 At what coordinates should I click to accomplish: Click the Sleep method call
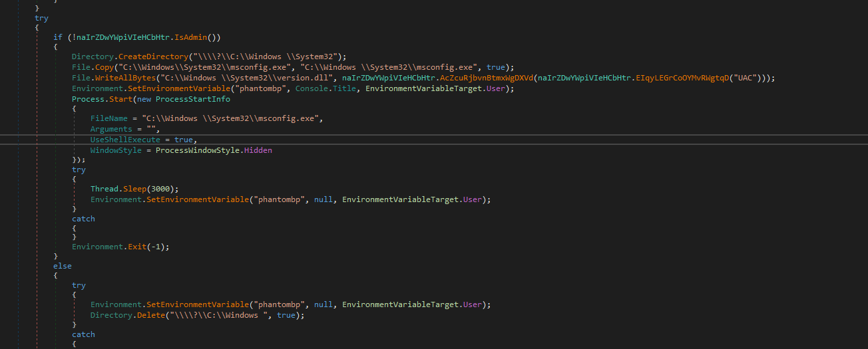(x=134, y=189)
